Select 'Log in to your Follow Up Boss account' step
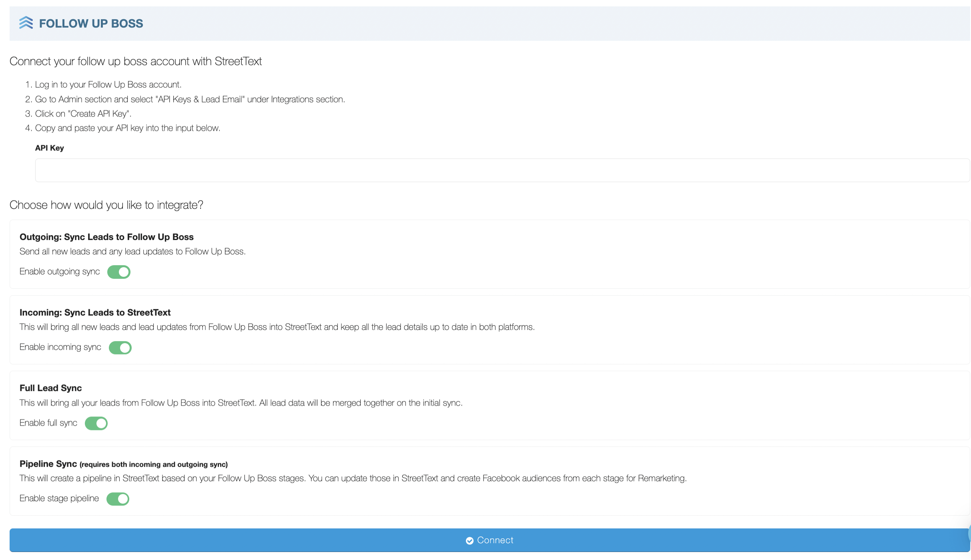This screenshot has width=971, height=560. (108, 85)
